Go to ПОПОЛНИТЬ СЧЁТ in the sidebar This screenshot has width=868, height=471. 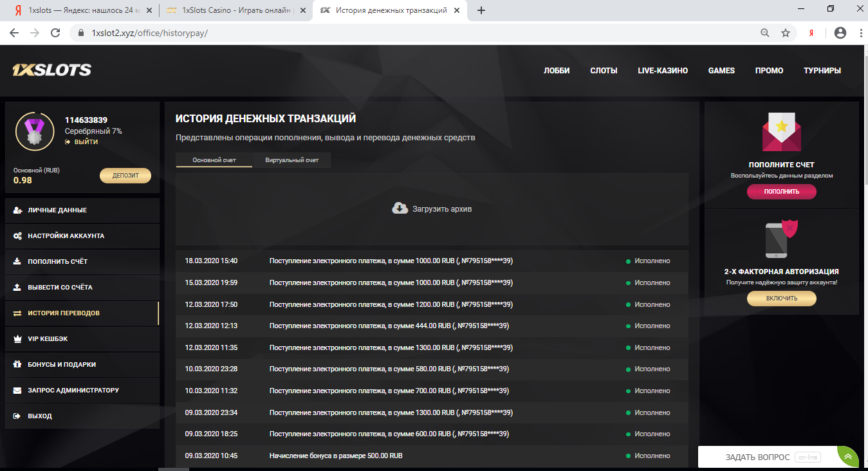(82, 262)
